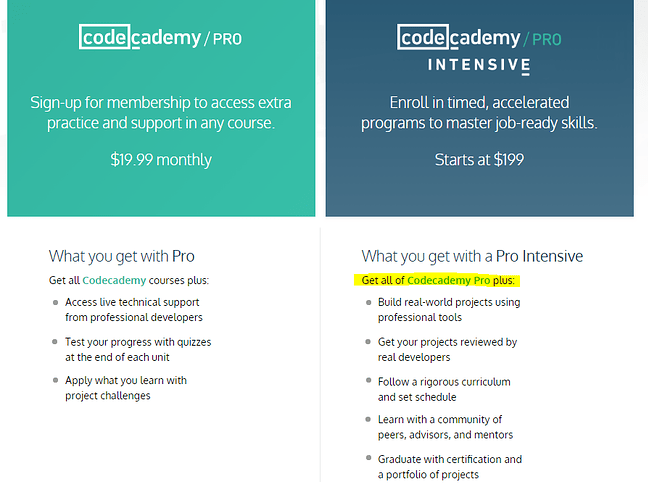Click the Codecademy Pro Intensive logo
The width and height of the screenshot is (648, 500).
point(479,50)
